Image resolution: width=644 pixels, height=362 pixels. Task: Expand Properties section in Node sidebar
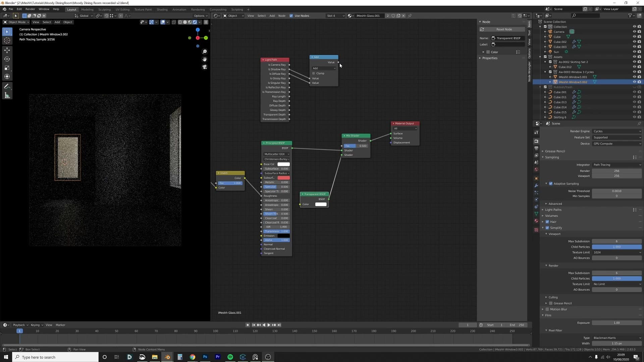(x=490, y=58)
